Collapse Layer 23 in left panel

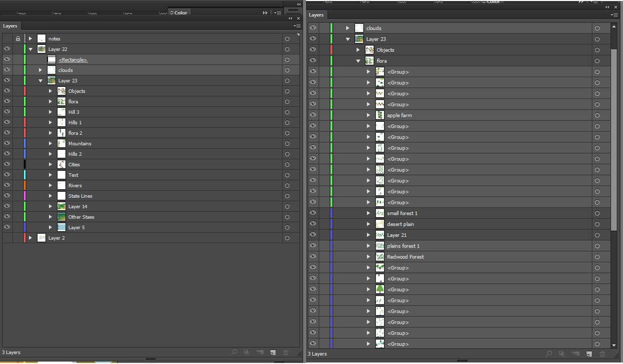click(40, 80)
